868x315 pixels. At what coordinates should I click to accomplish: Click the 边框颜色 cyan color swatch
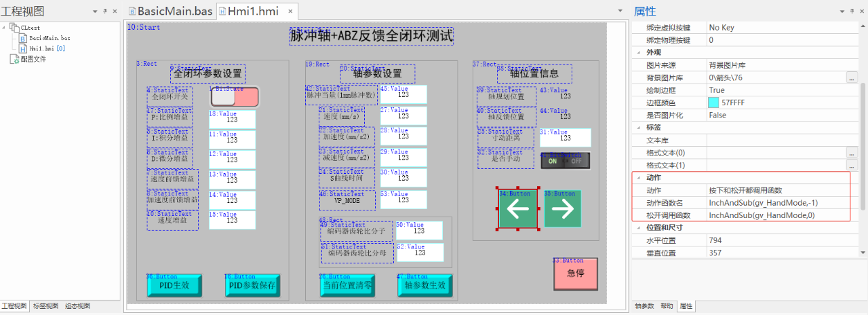pyautogui.click(x=713, y=103)
